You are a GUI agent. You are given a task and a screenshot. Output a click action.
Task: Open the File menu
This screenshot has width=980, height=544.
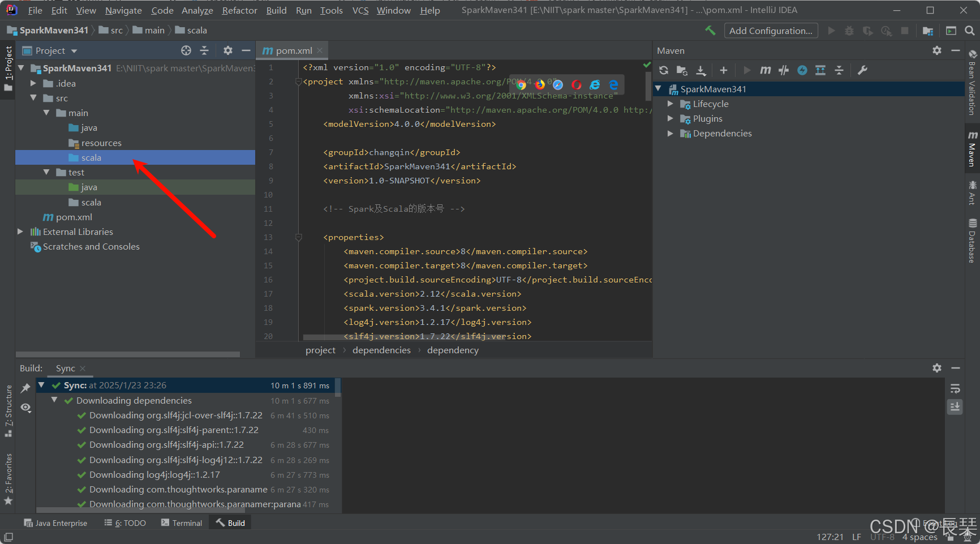tap(35, 10)
